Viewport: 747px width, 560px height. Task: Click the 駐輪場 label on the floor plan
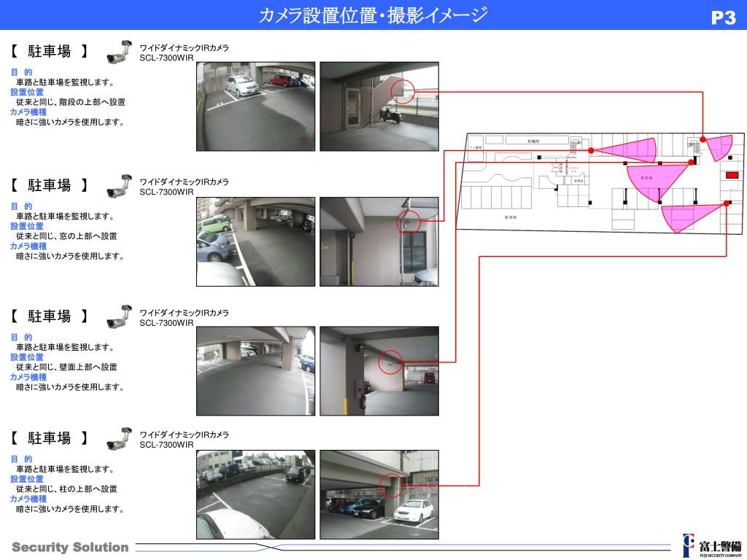pyautogui.click(x=533, y=141)
